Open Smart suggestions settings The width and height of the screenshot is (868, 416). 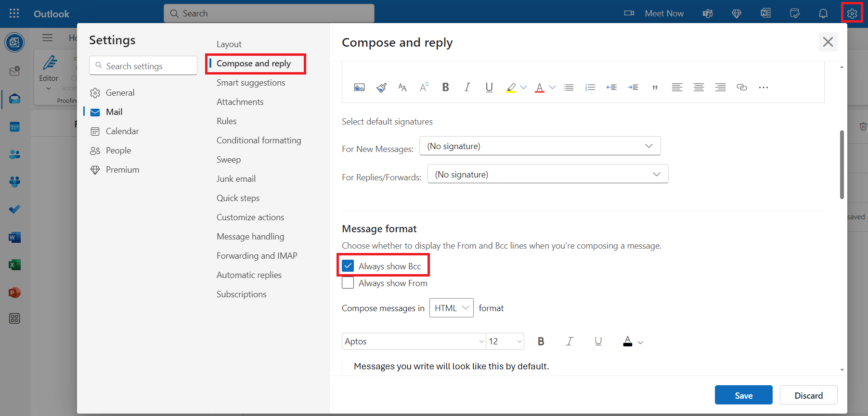tap(251, 83)
